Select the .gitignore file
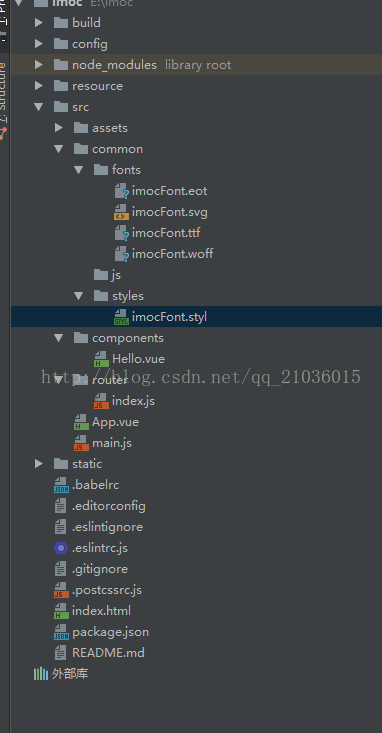 coord(100,569)
